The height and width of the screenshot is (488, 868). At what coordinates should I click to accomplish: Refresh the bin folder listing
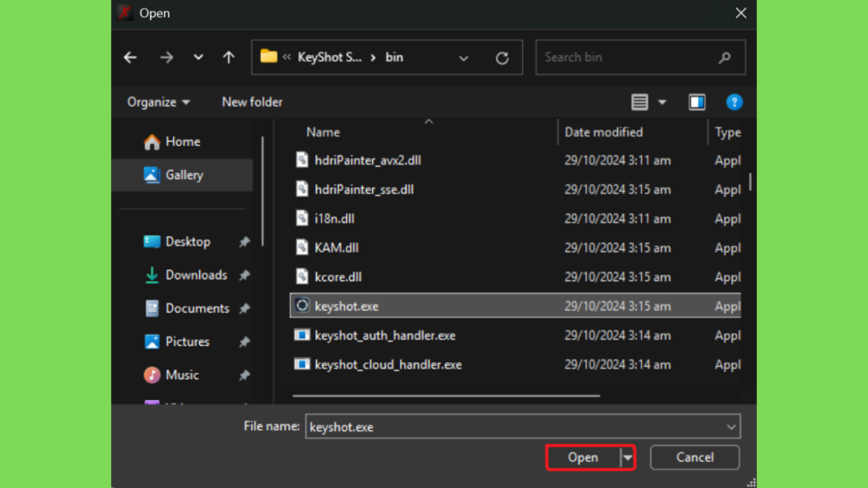502,58
